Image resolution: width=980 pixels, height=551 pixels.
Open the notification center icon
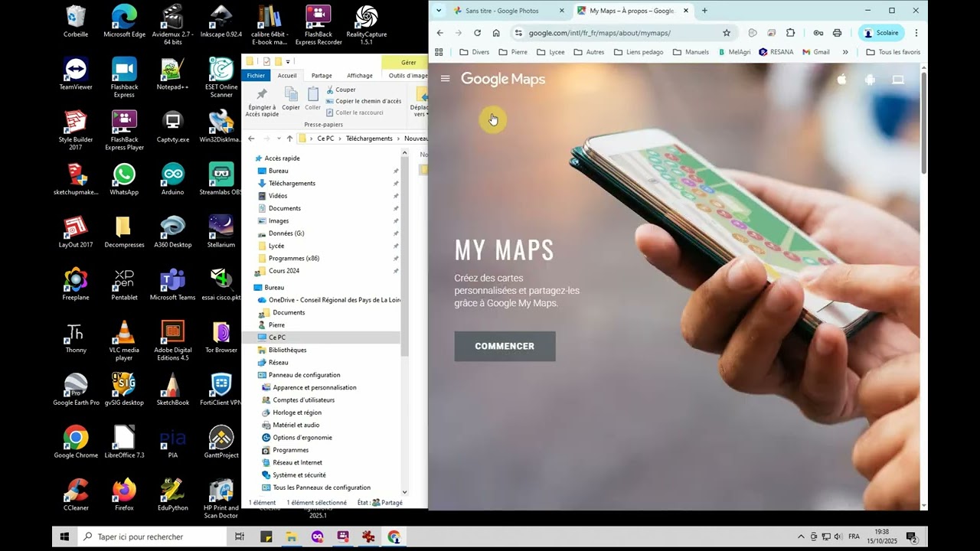912,536
